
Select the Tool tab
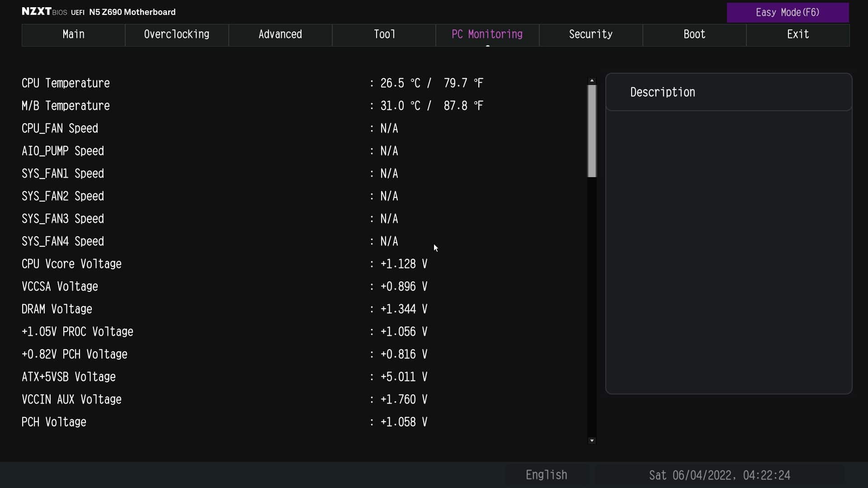coord(384,35)
